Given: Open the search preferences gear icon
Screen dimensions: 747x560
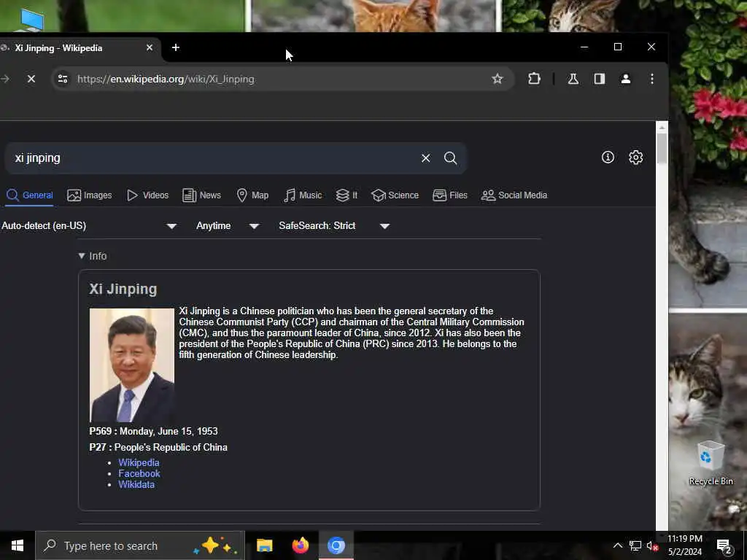Looking at the screenshot, I should point(635,157).
